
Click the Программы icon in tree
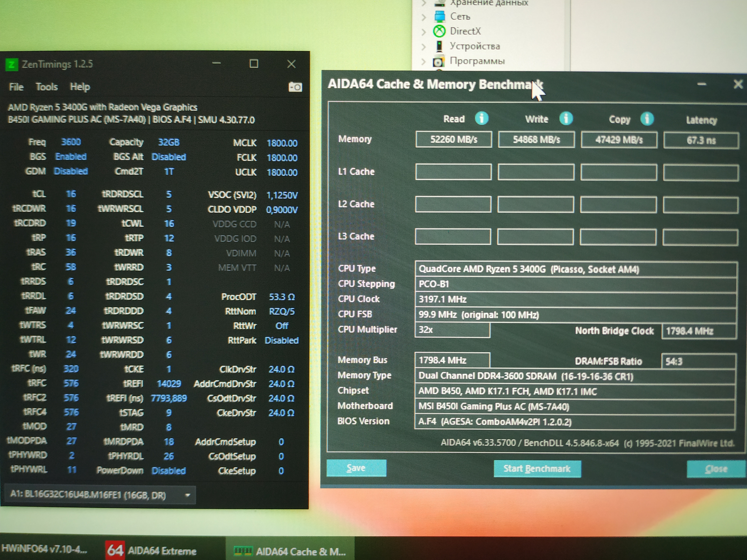coord(439,61)
